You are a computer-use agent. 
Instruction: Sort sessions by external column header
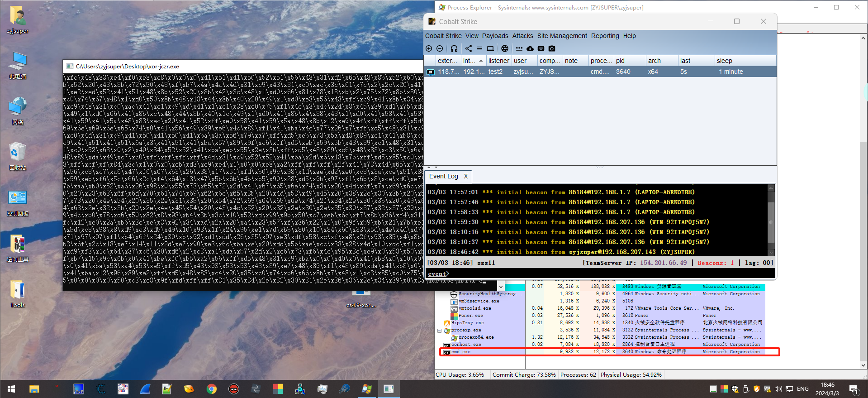coord(447,61)
